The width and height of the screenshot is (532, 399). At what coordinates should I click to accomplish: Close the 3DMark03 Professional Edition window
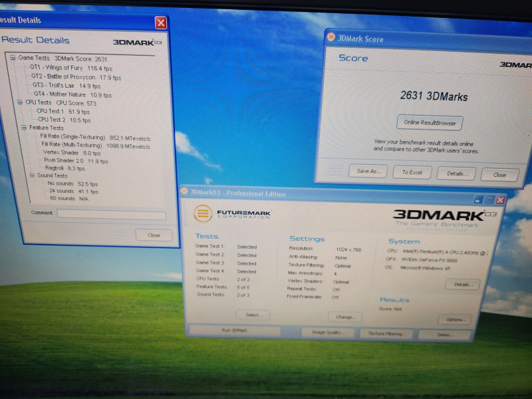click(500, 200)
